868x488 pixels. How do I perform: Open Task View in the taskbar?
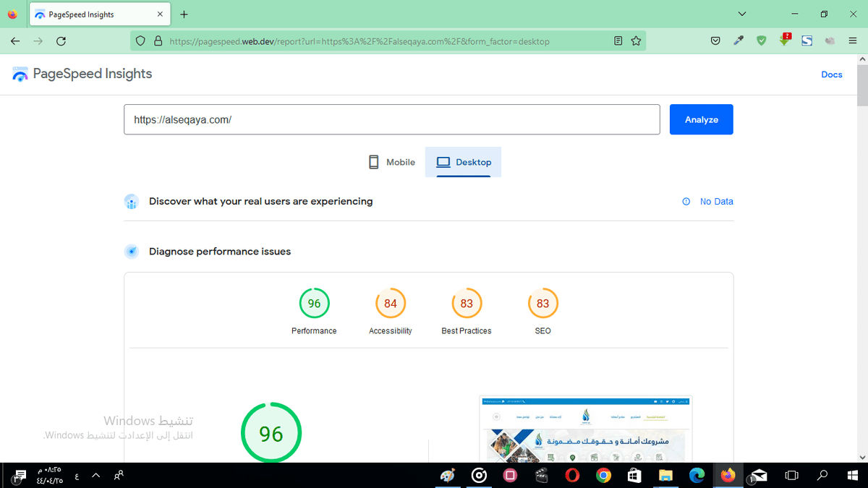coord(791,475)
